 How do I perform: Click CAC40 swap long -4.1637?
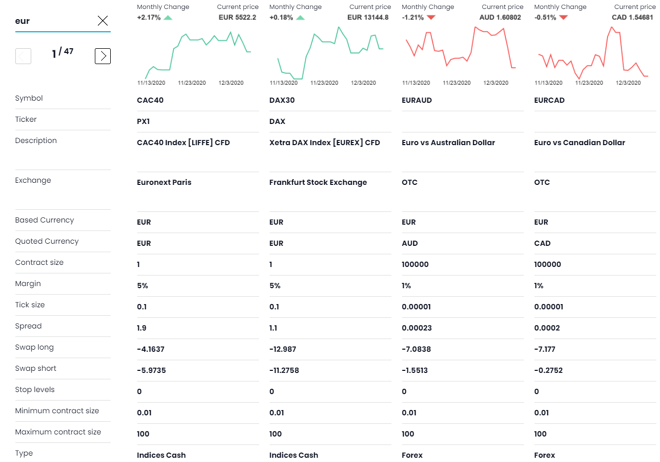[150, 349]
